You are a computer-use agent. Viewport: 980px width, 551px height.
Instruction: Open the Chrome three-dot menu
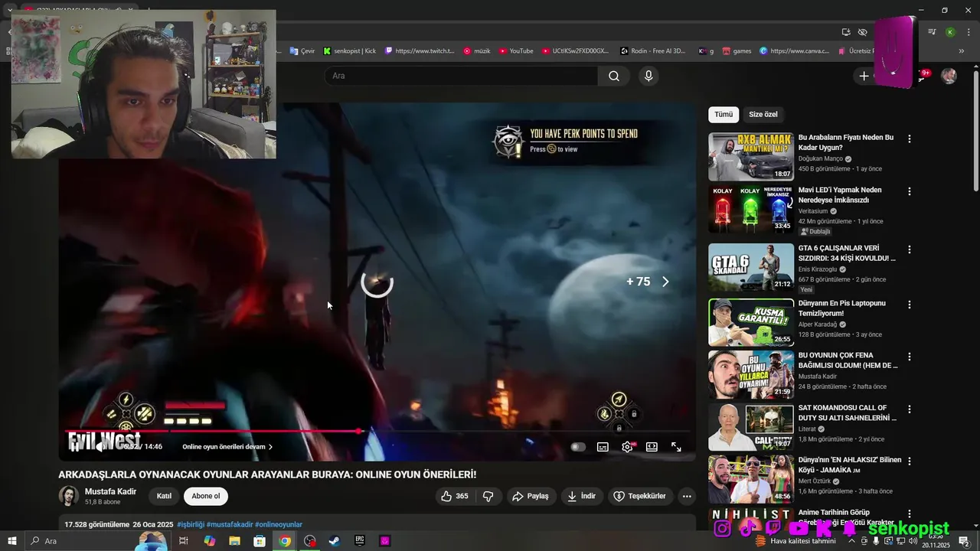click(967, 32)
